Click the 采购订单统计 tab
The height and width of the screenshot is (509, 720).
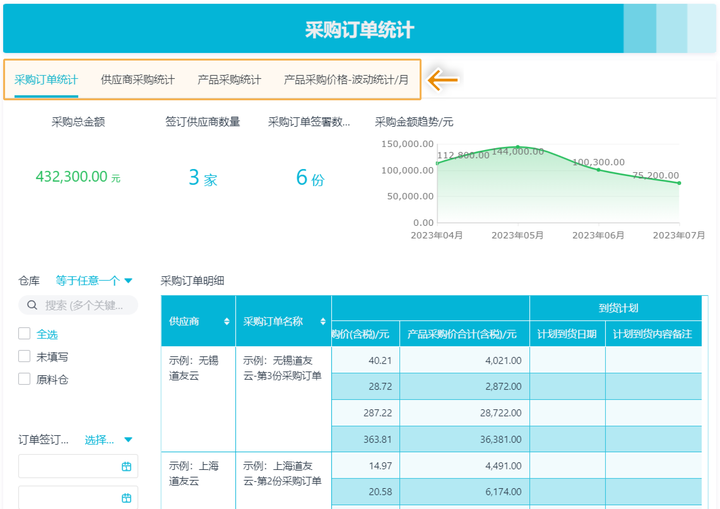[x=46, y=80]
